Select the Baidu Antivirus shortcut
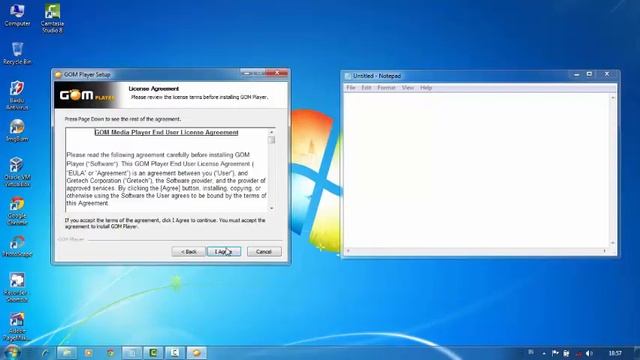 [17, 95]
